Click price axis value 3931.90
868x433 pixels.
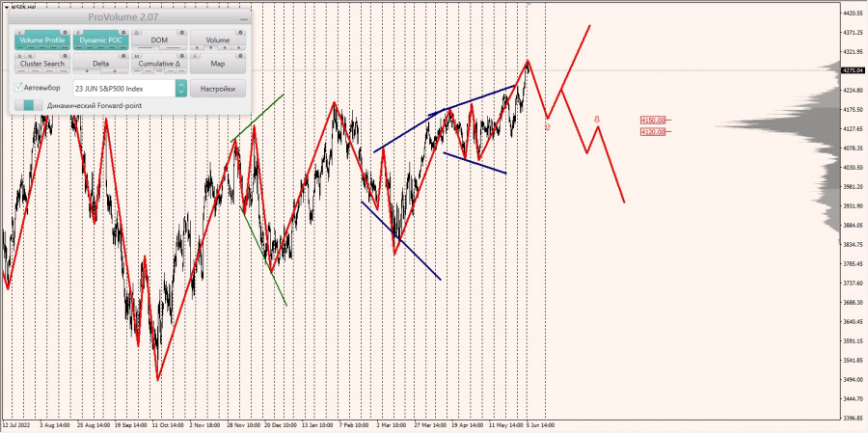[x=853, y=206]
